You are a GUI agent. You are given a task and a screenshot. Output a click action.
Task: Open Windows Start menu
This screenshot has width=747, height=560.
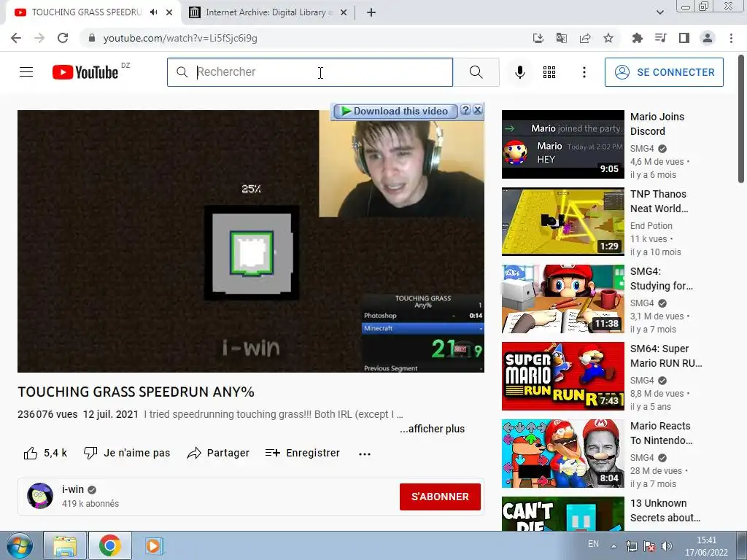pos(19,545)
